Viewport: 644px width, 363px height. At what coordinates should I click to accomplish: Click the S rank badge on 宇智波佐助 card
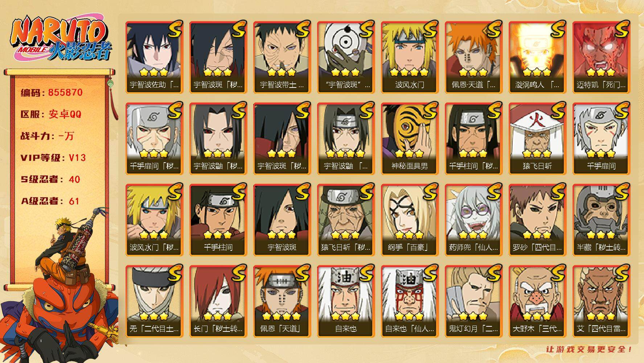pos(174,29)
